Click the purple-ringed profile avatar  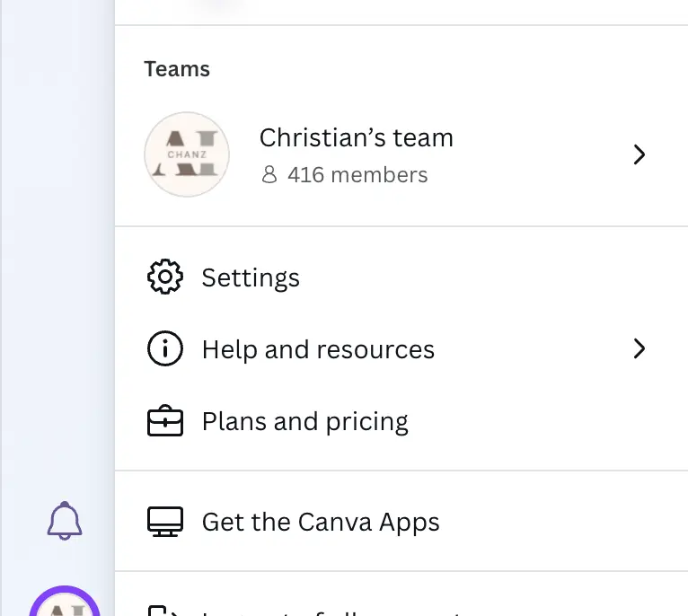click(65, 601)
